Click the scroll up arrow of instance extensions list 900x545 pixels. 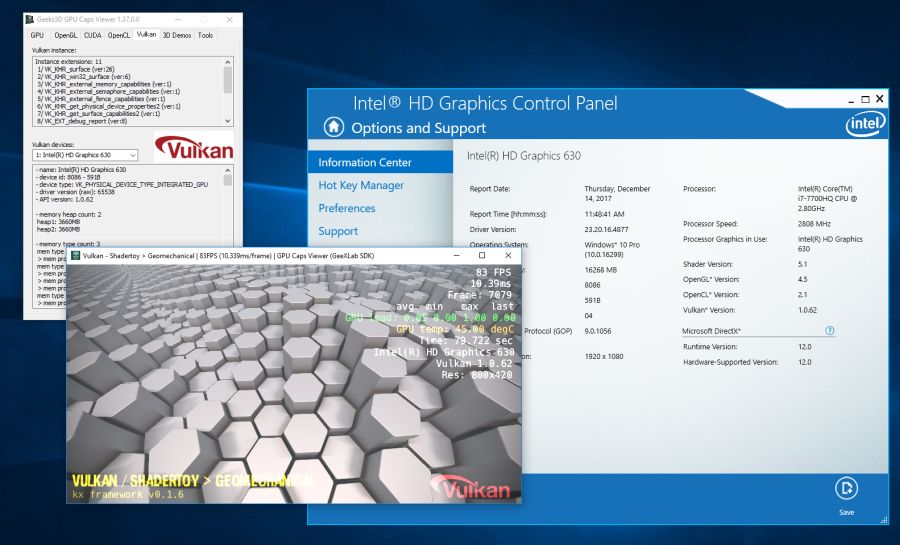(x=228, y=61)
